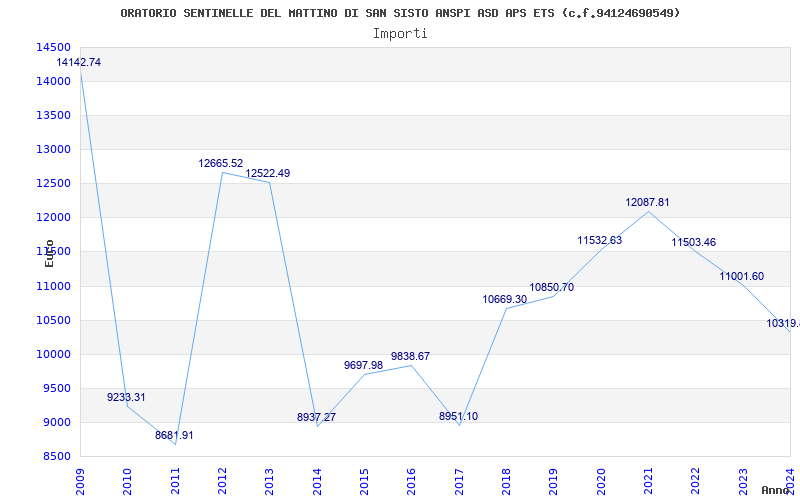Click the 12087.81 data label
Screen dimensions: 800x500
point(647,202)
